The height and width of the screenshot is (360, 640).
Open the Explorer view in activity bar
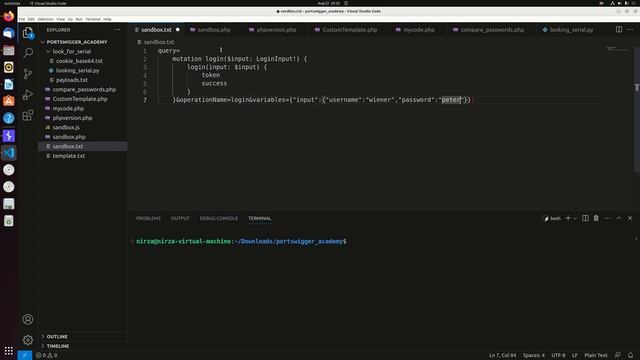(28, 33)
